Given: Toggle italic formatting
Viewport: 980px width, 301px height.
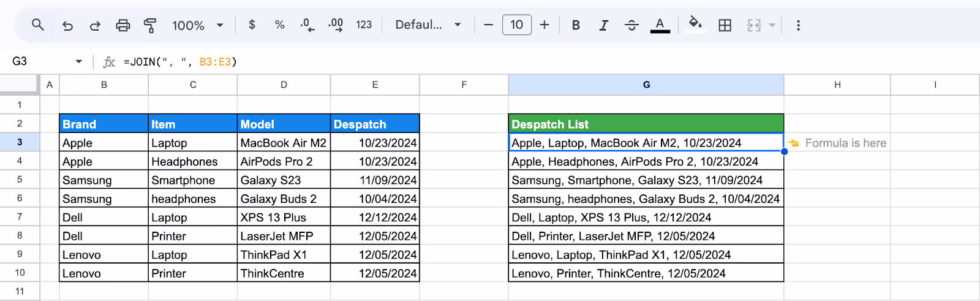Looking at the screenshot, I should (604, 25).
